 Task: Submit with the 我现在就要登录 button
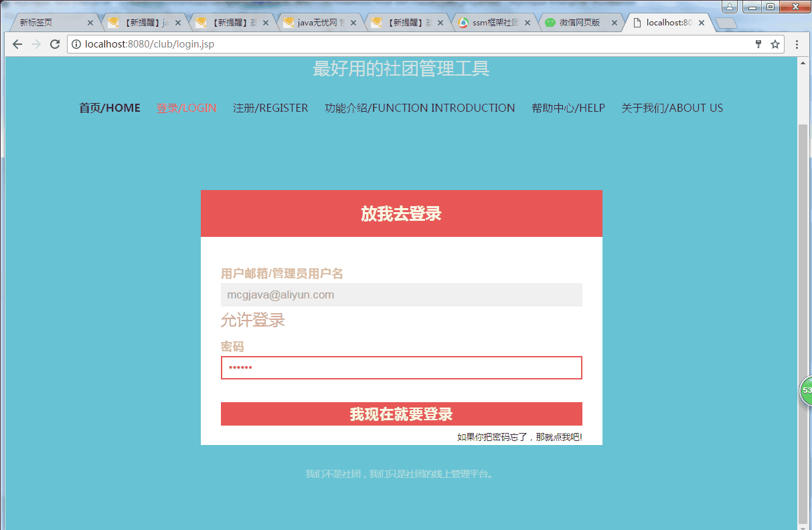(402, 414)
